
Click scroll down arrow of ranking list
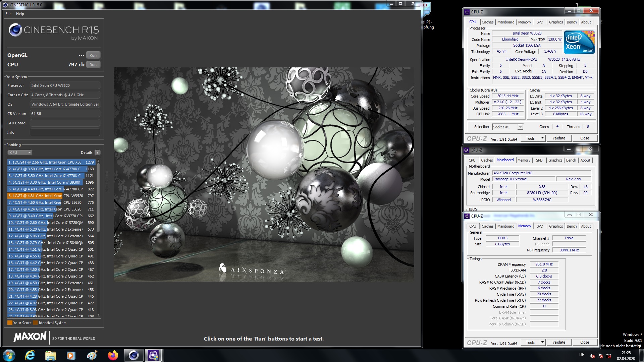tap(98, 315)
